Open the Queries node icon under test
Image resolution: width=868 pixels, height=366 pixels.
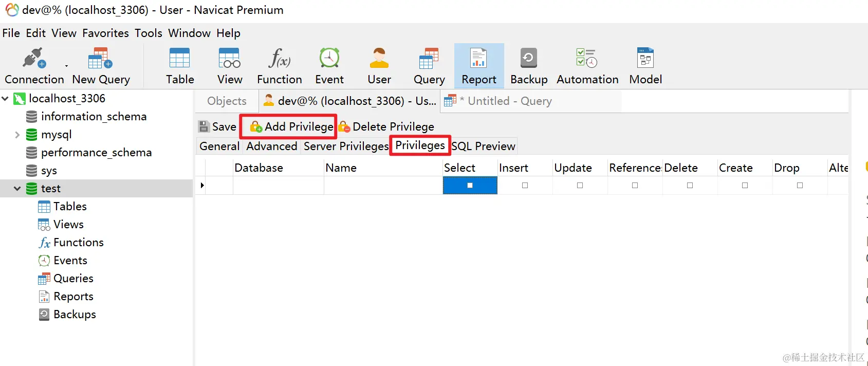[x=44, y=279]
